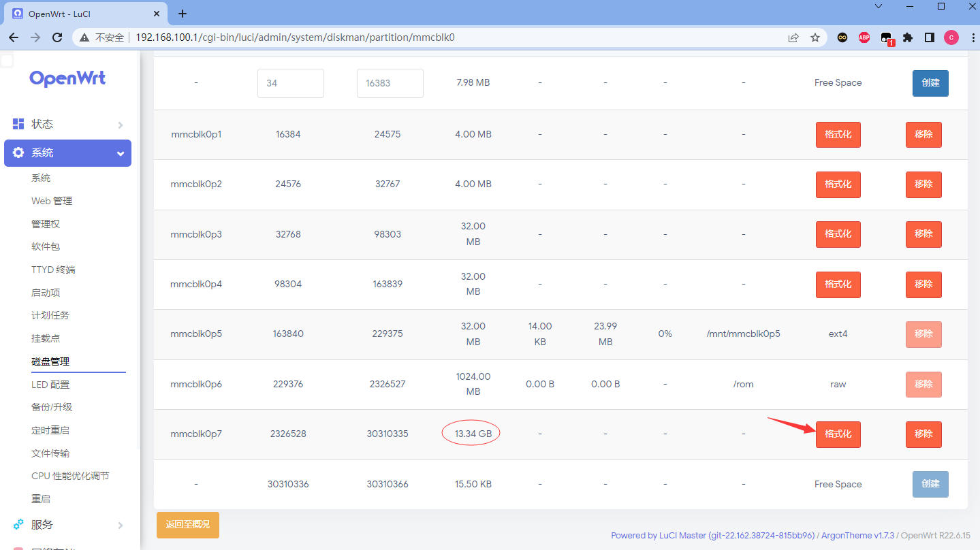Open 计划任务 page
980x550 pixels.
[x=50, y=315]
